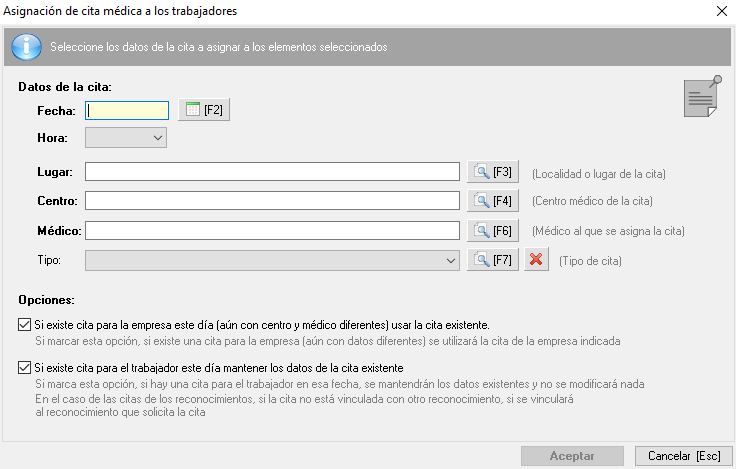Screen dimensions: 736x469
Task: Expand the Hora dropdown
Action: (126, 138)
